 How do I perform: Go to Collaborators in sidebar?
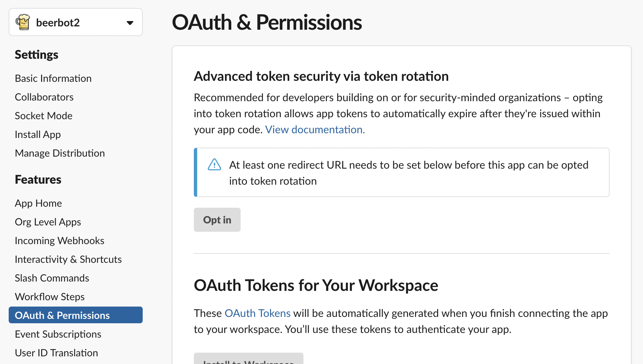point(44,97)
